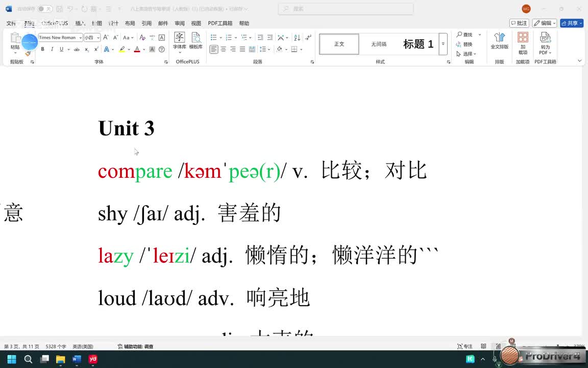
Task: Switch to the 插入 insert tab
Action: (x=80, y=24)
